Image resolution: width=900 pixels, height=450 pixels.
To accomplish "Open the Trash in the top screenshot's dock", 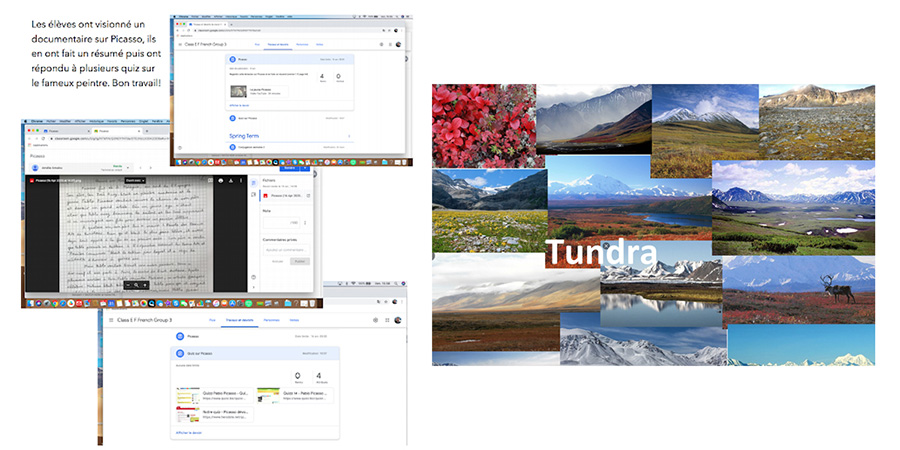I will 404,162.
